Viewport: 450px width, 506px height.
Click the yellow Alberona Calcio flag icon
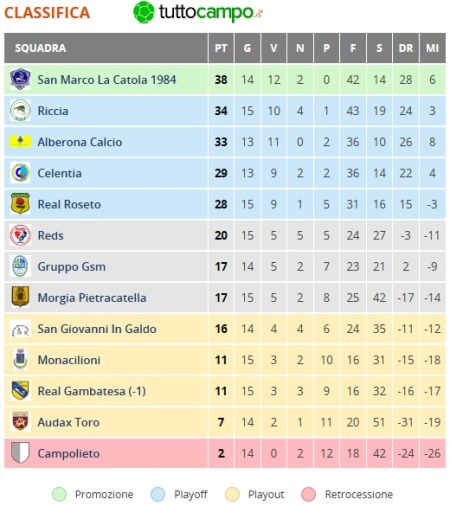click(20, 141)
